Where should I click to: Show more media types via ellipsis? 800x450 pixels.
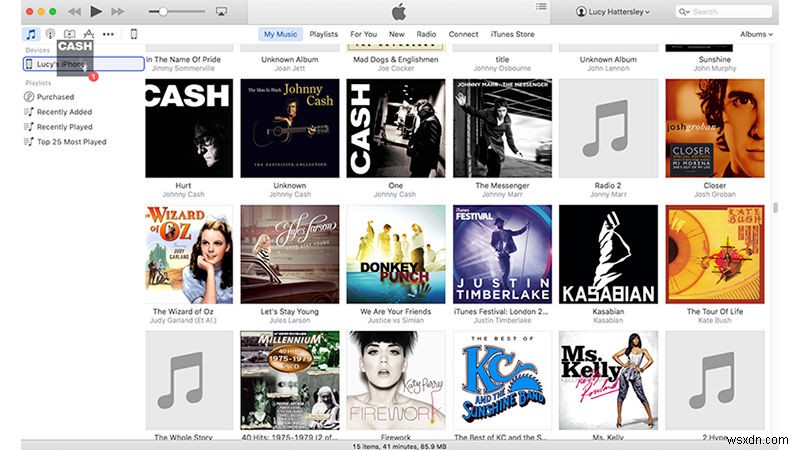click(x=108, y=34)
